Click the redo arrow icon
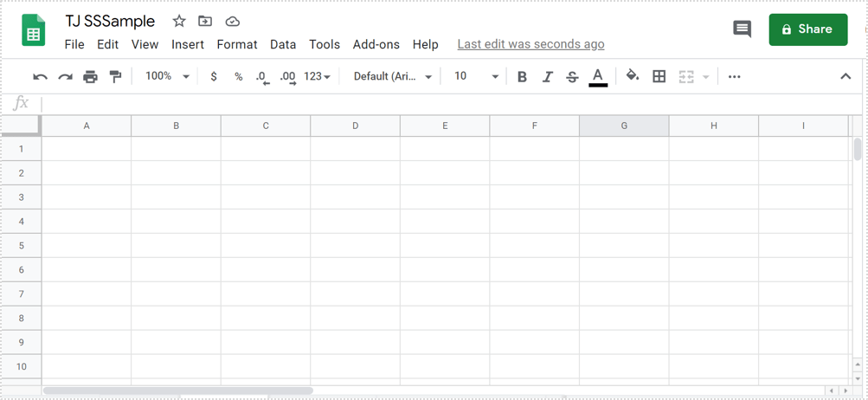Image resolution: width=868 pixels, height=400 pixels. (x=65, y=77)
